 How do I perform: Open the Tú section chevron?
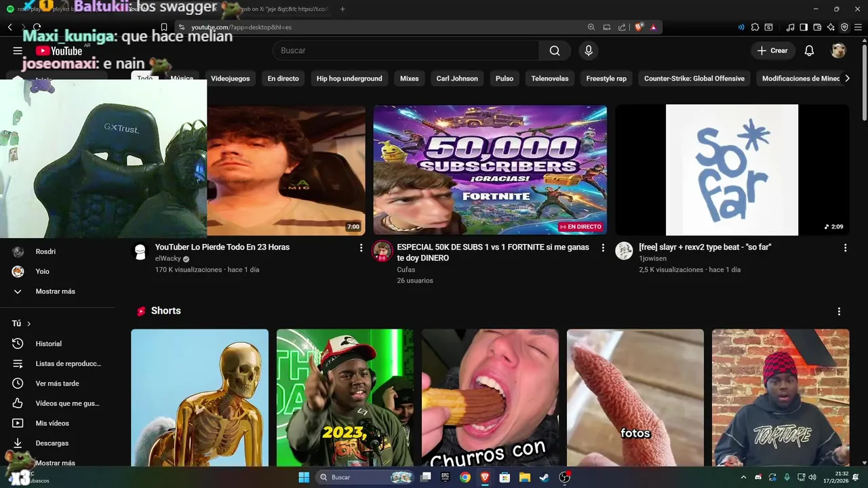(x=28, y=324)
